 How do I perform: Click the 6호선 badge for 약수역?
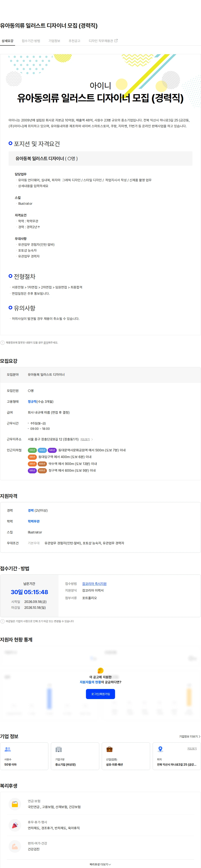click(x=42, y=464)
